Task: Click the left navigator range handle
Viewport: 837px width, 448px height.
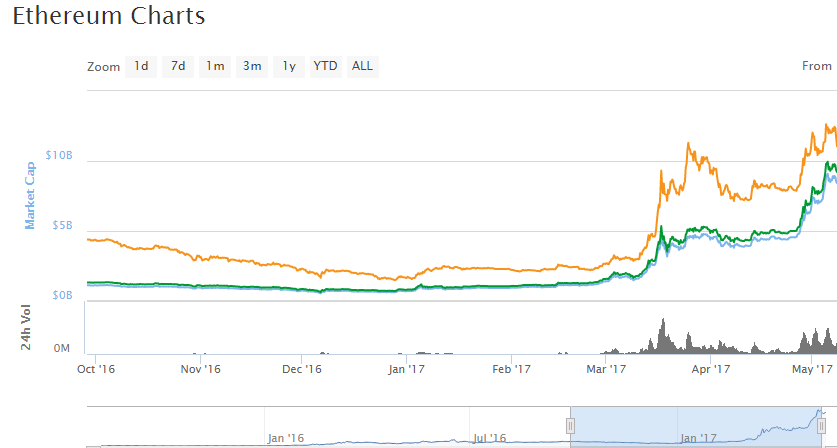Action: click(570, 426)
